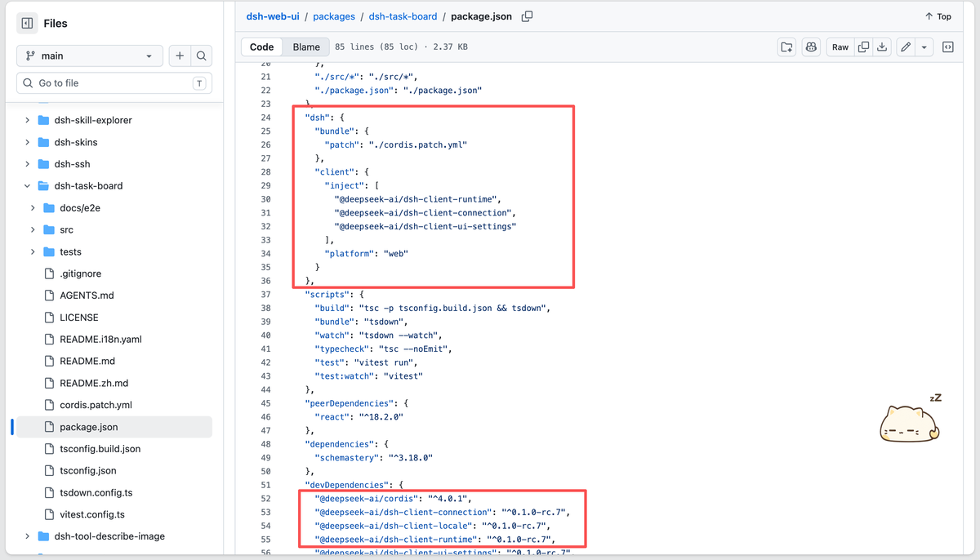Go to dsh-task-board breadcrumb link

click(x=403, y=16)
